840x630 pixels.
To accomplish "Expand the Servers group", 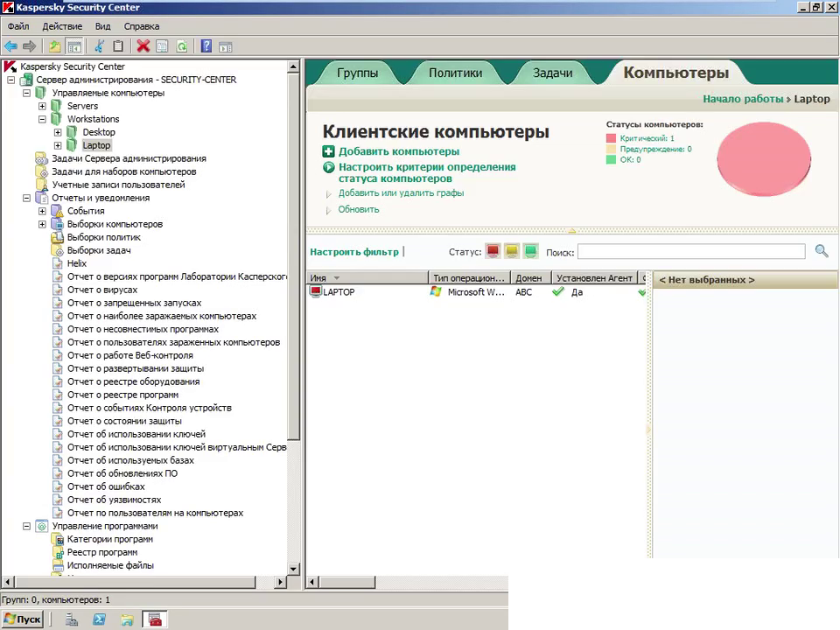I will pos(42,106).
